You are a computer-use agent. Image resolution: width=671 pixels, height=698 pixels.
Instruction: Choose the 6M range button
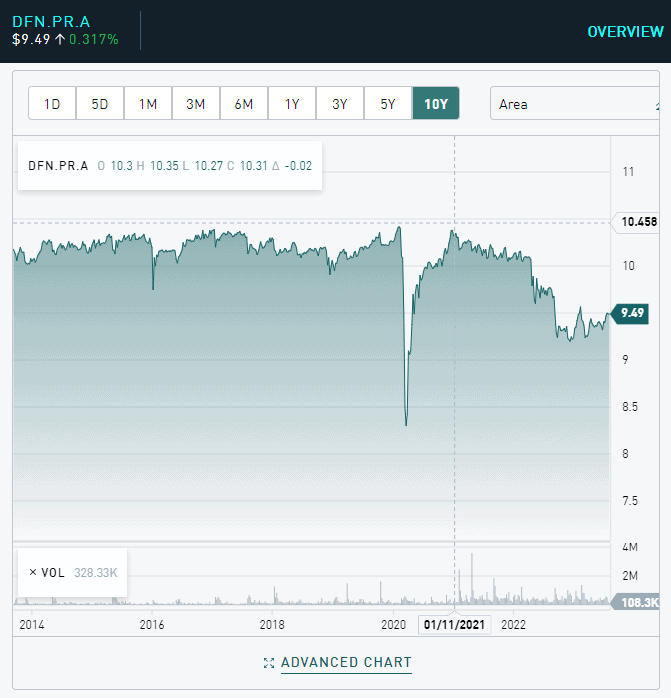tap(244, 104)
